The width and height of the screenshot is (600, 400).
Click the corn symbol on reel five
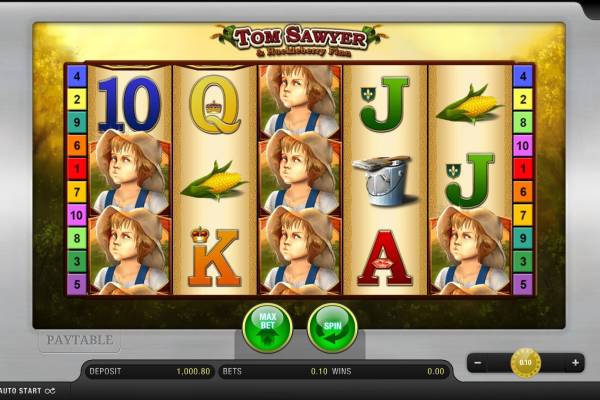point(470,104)
